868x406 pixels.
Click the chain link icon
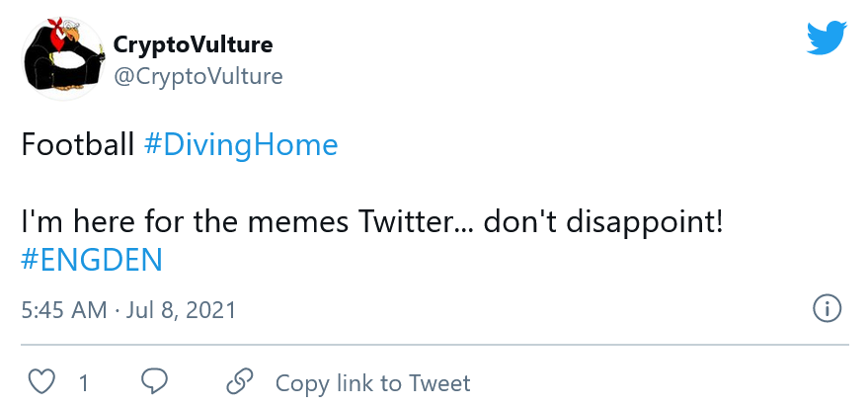240,382
